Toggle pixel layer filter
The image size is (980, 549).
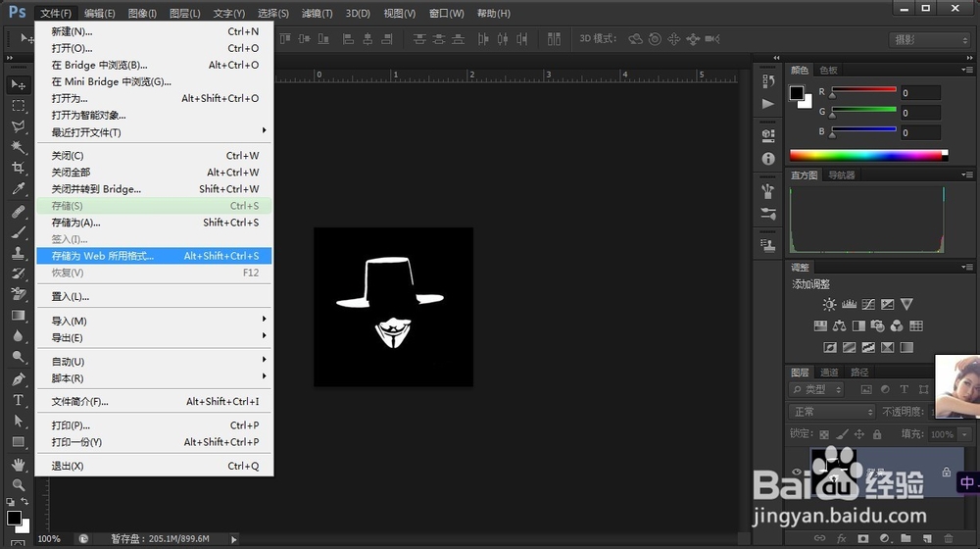point(866,389)
